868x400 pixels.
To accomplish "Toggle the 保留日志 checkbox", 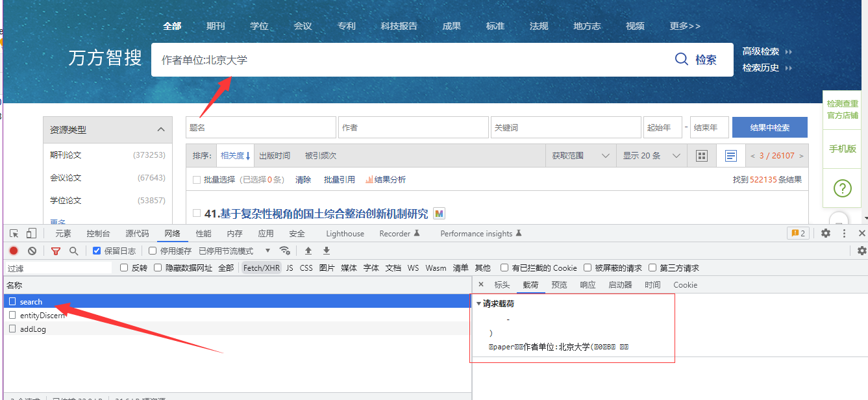I will (97, 251).
